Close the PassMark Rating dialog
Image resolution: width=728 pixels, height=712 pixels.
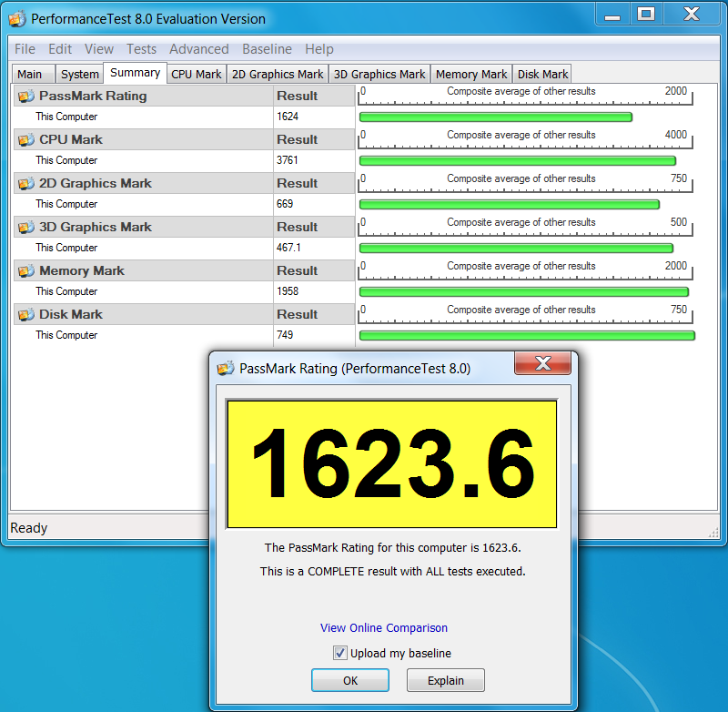542,363
